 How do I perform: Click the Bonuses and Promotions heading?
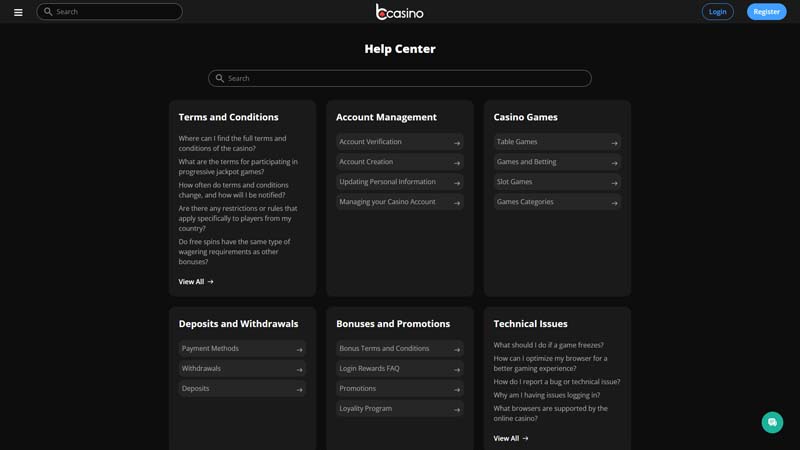(393, 323)
